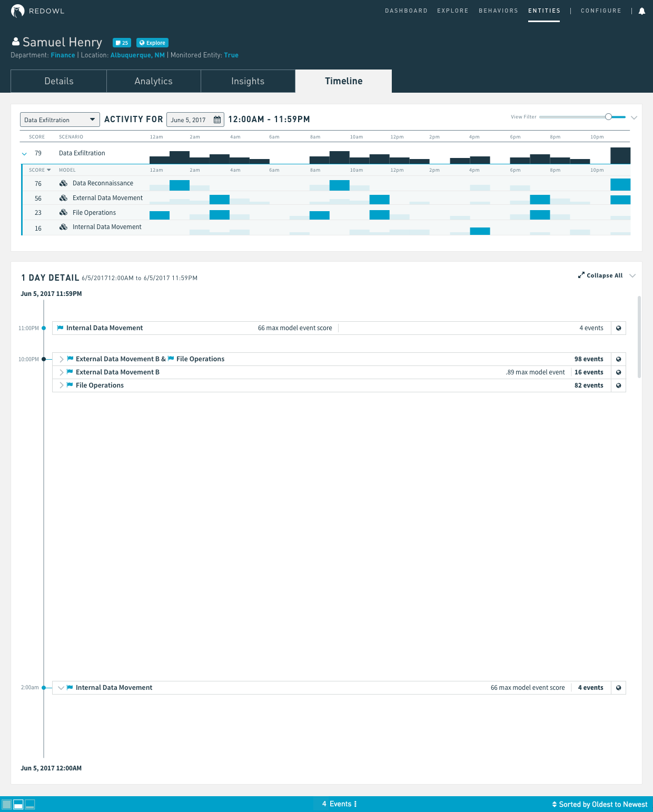Switch to the Analytics tab
653x812 pixels.
154,81
